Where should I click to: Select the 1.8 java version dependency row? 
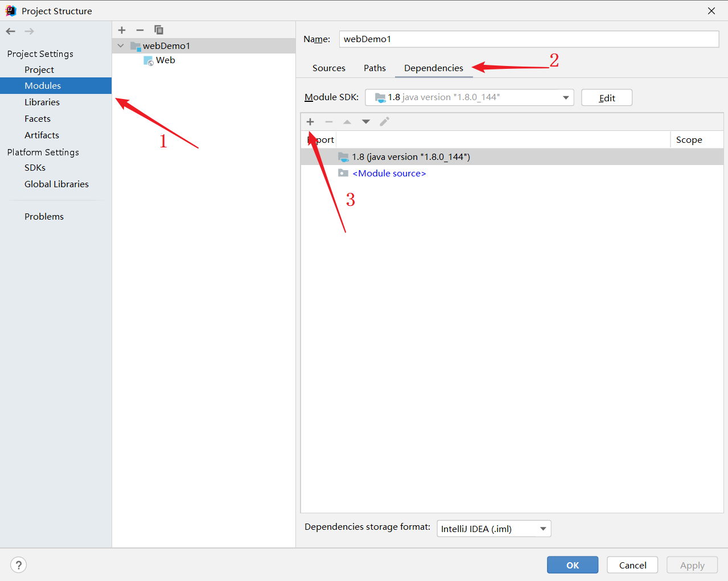pyautogui.click(x=512, y=157)
